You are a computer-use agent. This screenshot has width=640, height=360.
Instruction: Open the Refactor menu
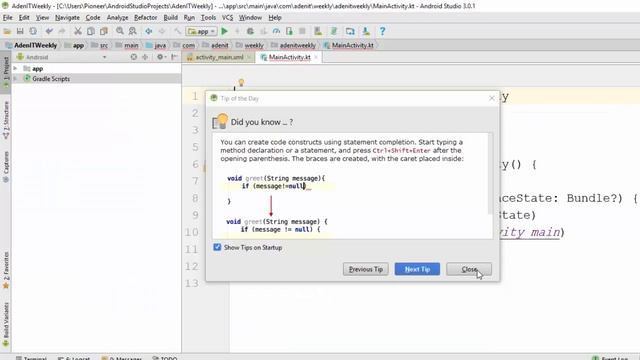(146, 18)
